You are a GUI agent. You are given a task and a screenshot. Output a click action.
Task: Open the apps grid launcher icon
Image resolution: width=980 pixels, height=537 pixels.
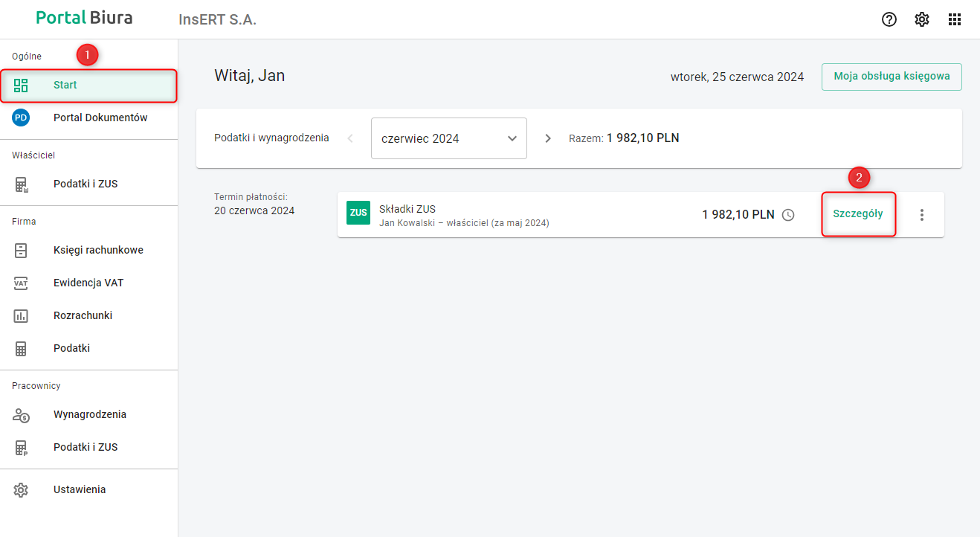(955, 19)
